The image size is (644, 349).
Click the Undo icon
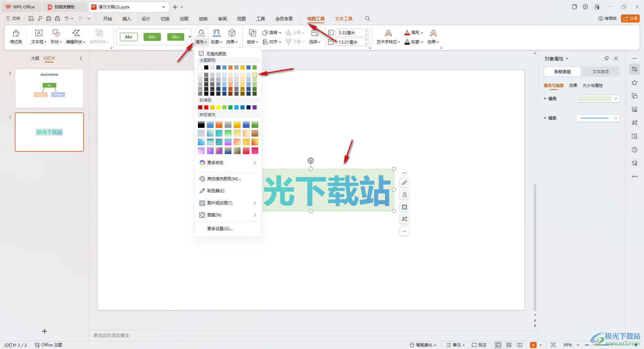tap(67, 18)
